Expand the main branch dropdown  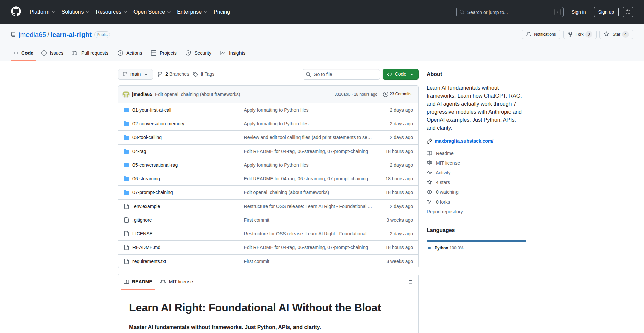pos(135,74)
